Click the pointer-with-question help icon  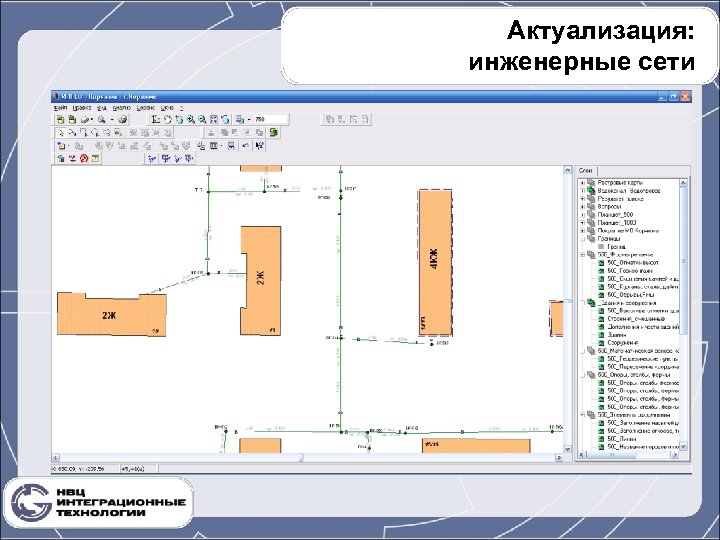[x=259, y=146]
